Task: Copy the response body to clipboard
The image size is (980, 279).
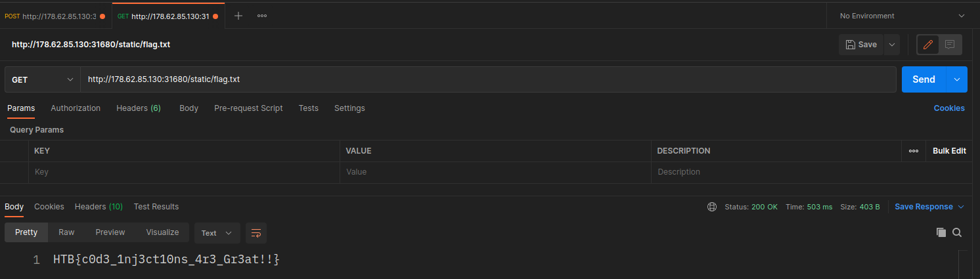Action: click(x=941, y=232)
